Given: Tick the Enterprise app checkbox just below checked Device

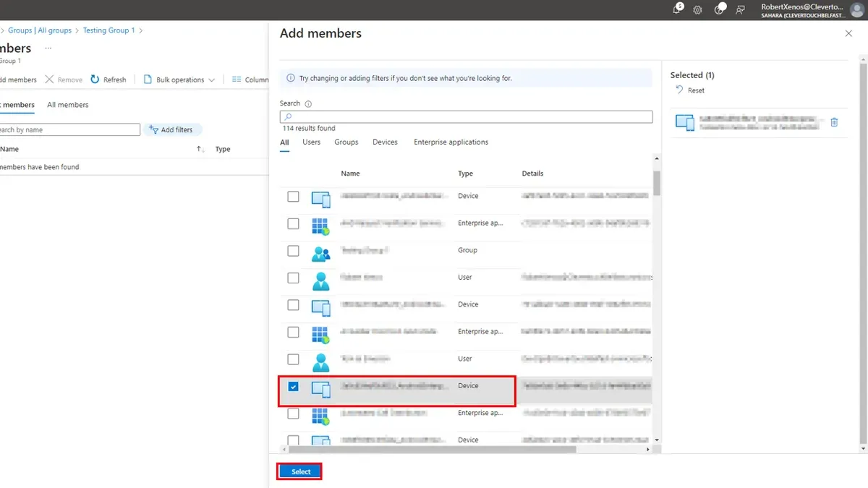Looking at the screenshot, I should [293, 414].
